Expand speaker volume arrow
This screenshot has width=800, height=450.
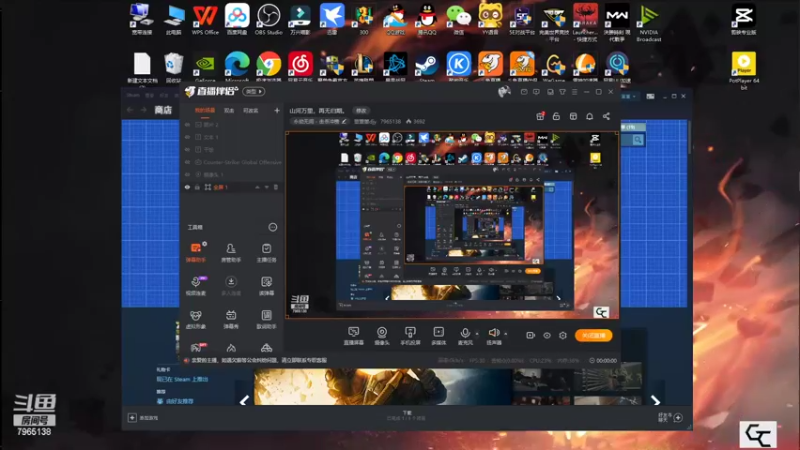pos(506,334)
